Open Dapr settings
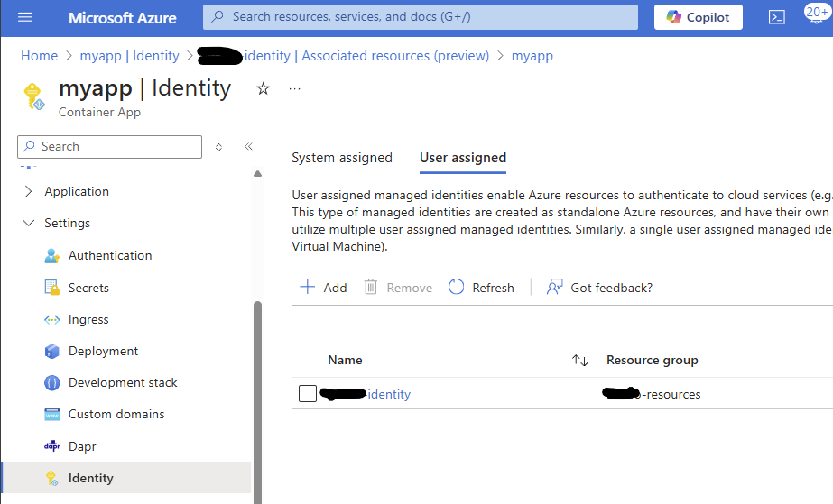This screenshot has width=833, height=504. tap(82, 446)
